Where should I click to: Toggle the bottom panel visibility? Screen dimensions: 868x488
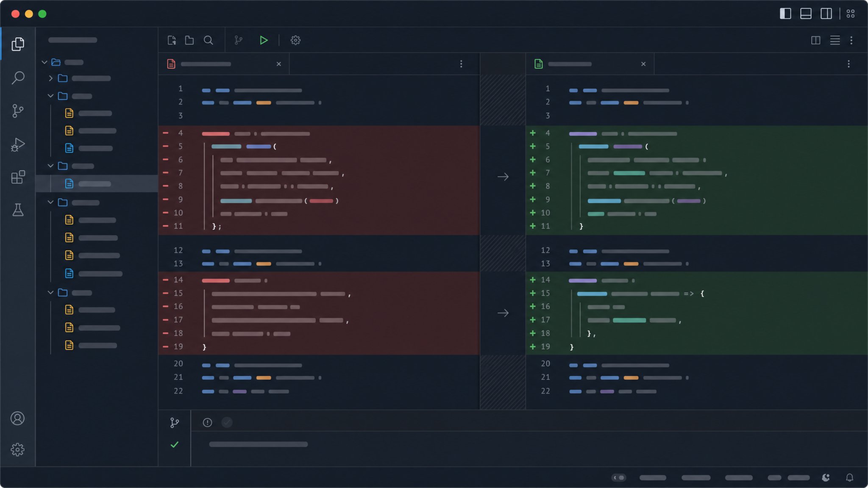click(x=806, y=14)
